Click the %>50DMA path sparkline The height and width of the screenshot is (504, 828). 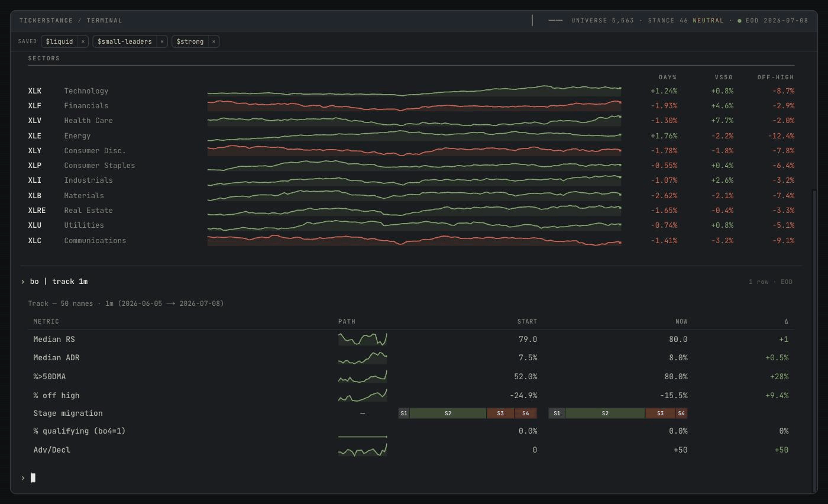363,376
